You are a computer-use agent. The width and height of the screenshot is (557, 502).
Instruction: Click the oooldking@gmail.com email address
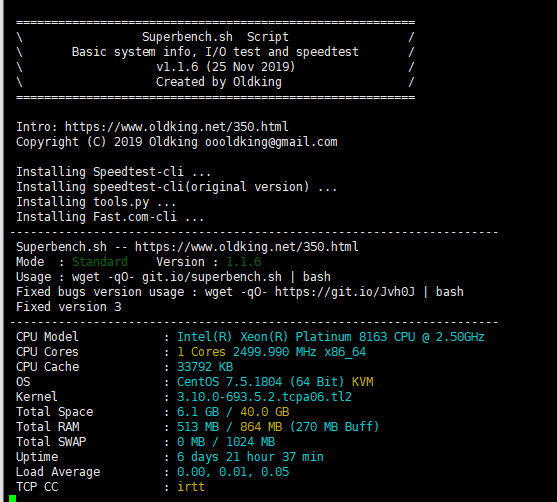271,142
